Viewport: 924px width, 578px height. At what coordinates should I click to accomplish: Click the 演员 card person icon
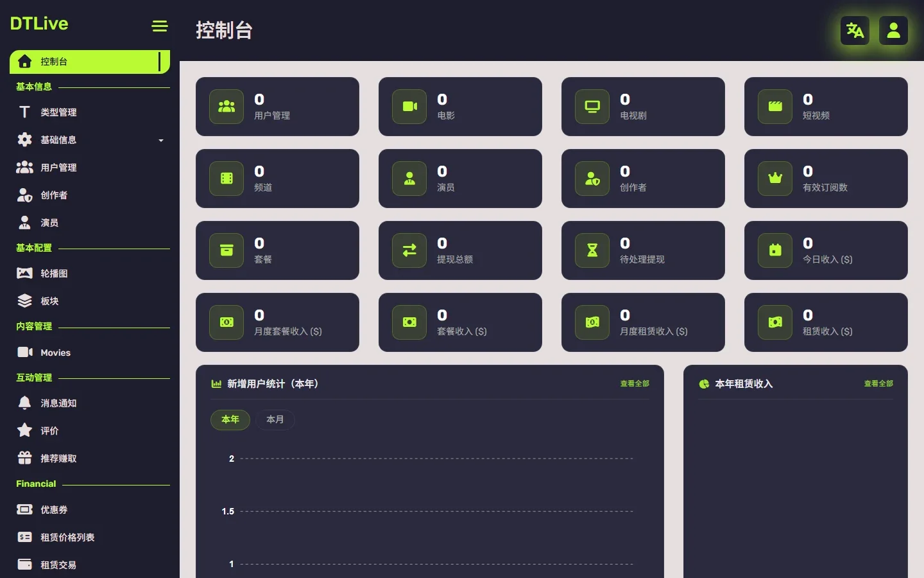coord(409,179)
